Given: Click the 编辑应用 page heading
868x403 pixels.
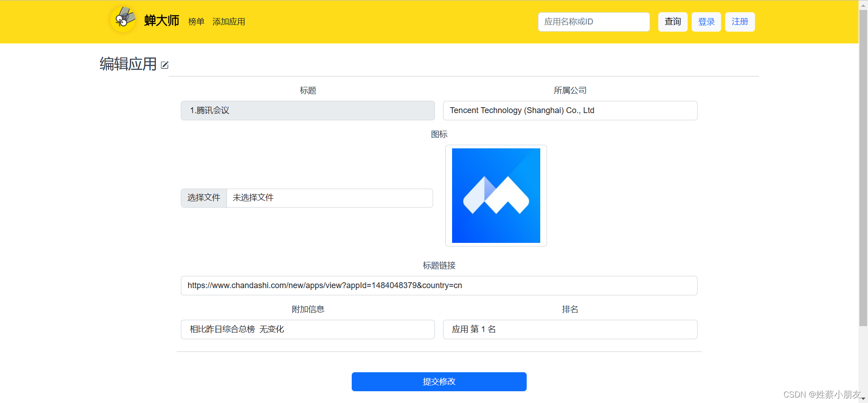Looking at the screenshot, I should 128,64.
